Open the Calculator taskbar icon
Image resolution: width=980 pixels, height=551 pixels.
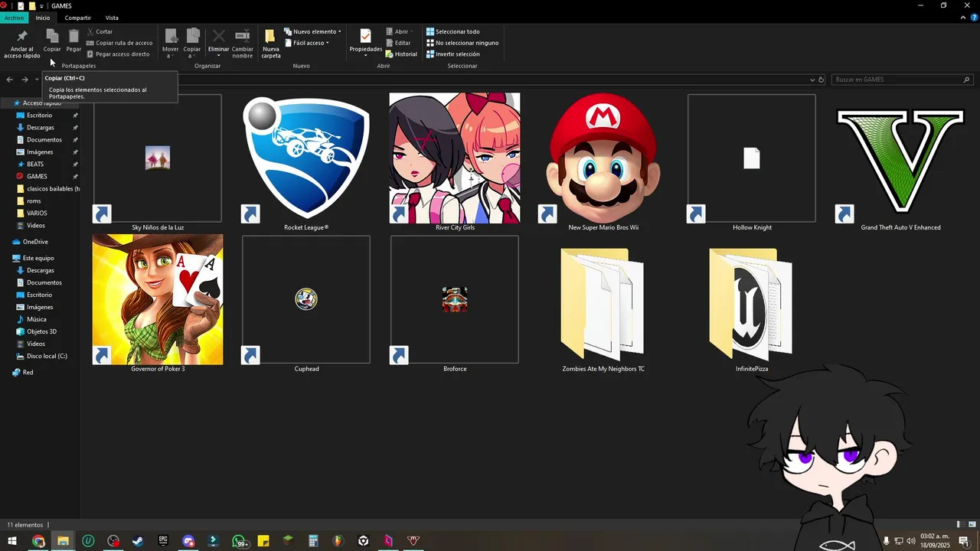[x=313, y=541]
